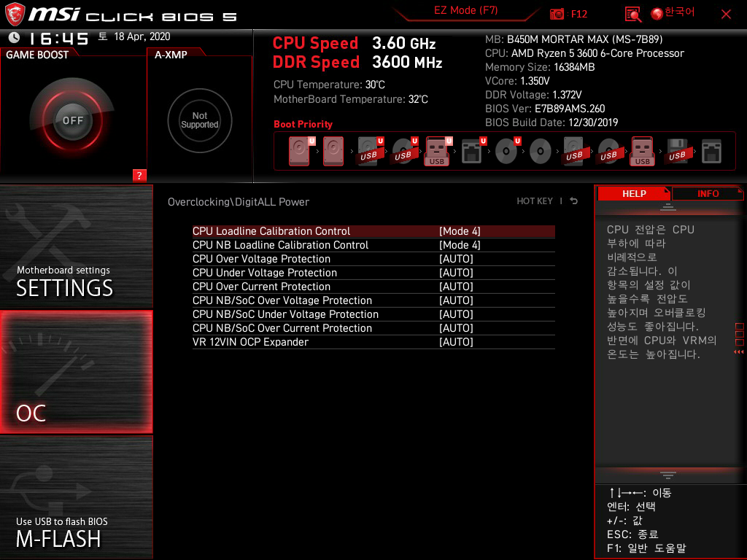Select the highlighted UEFI hard disk boot device
Screen dimensions: 747x560
pyautogui.click(x=300, y=152)
